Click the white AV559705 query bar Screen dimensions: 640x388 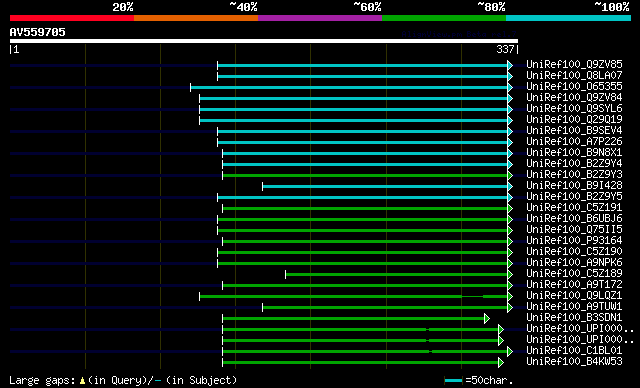tap(264, 41)
